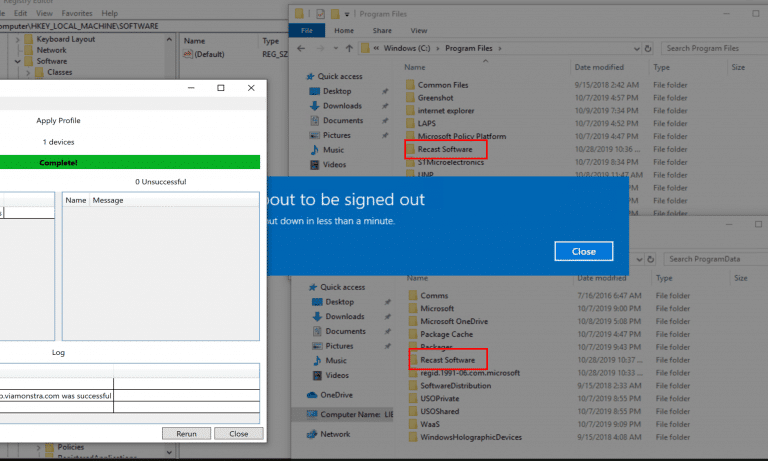Click the Rerun button

pyautogui.click(x=186, y=433)
